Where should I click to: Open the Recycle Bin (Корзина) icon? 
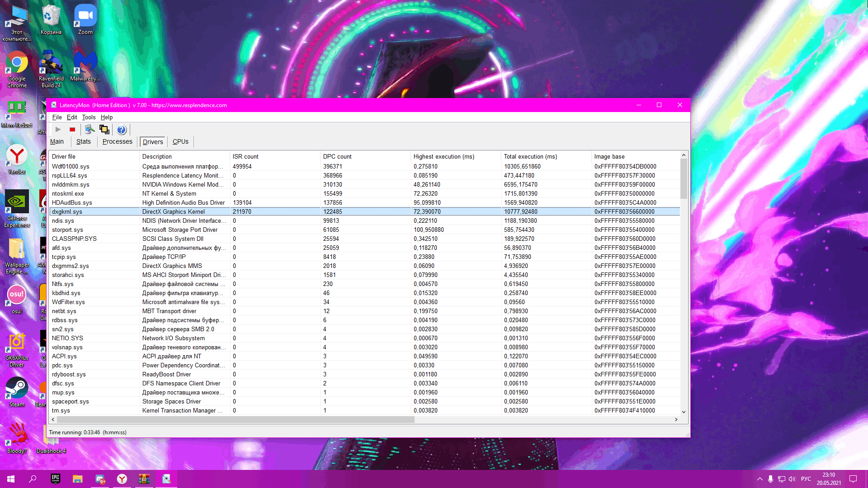(x=51, y=20)
